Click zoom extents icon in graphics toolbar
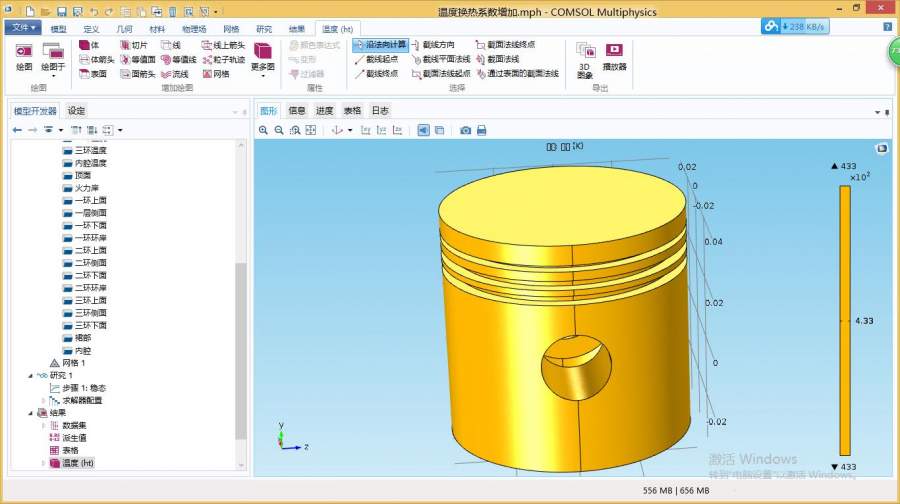The height and width of the screenshot is (504, 900). [x=311, y=130]
